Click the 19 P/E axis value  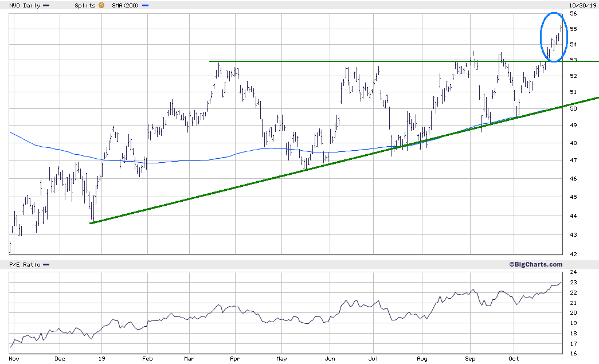[573, 323]
